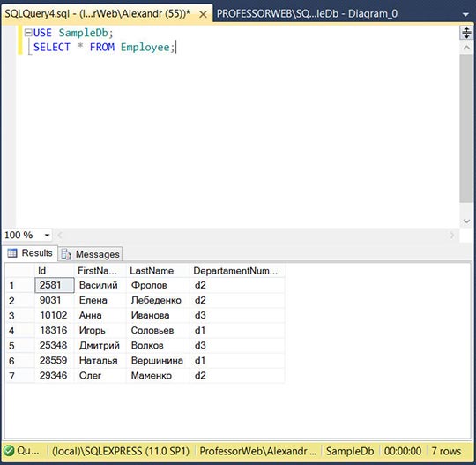
Task: Click the (local)\SQLEXPRESS server status entry
Action: 121,451
